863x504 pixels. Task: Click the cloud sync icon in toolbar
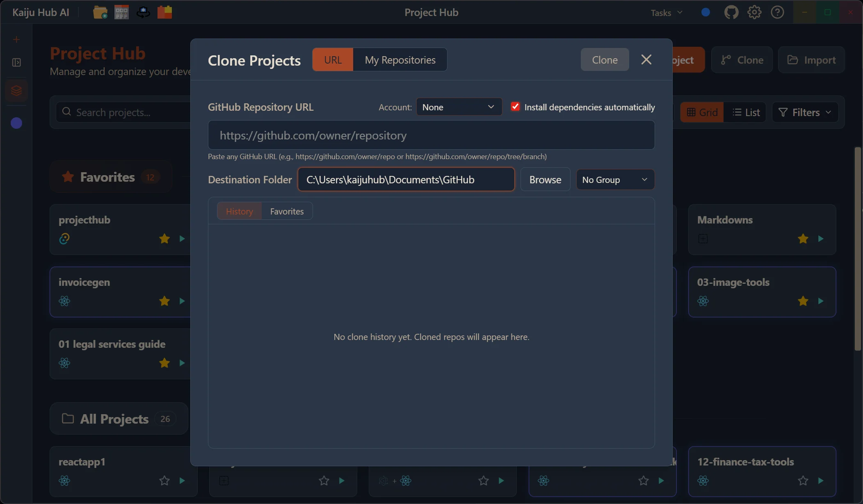[143, 12]
